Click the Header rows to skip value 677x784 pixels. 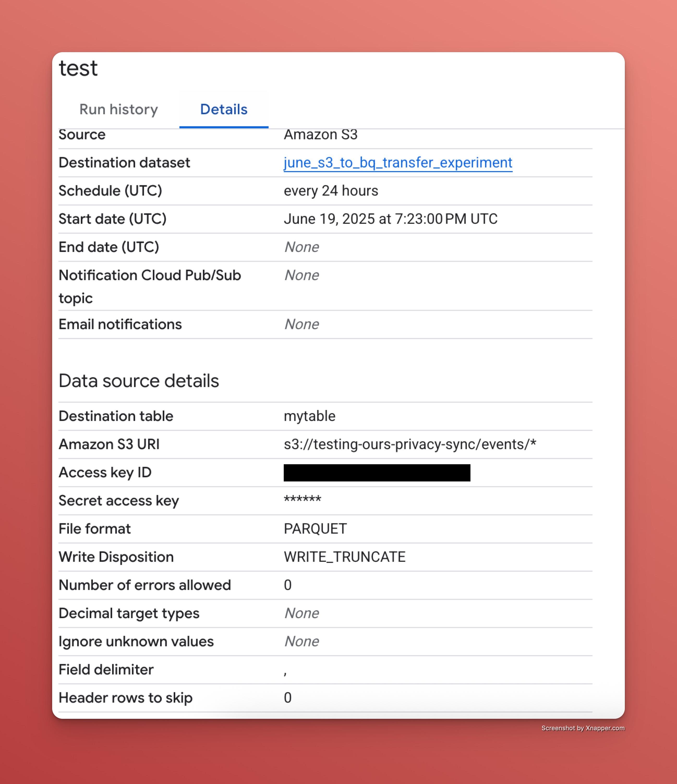click(x=288, y=698)
